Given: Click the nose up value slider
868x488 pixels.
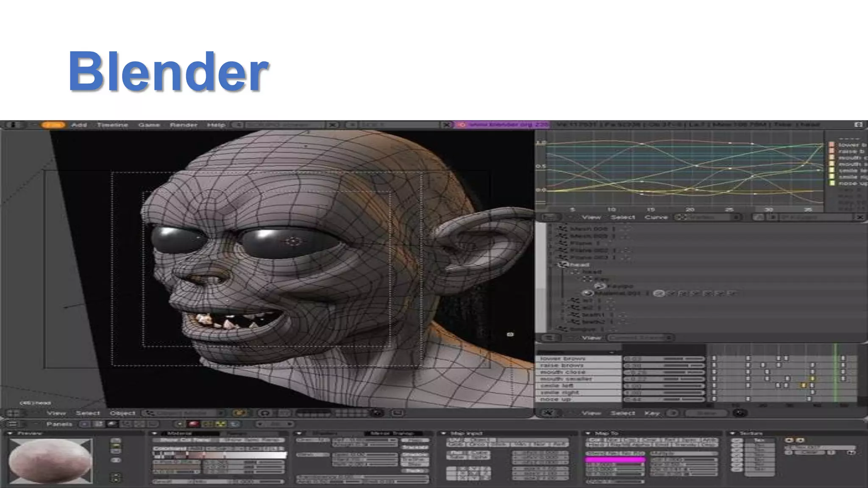Looking at the screenshot, I should [664, 399].
